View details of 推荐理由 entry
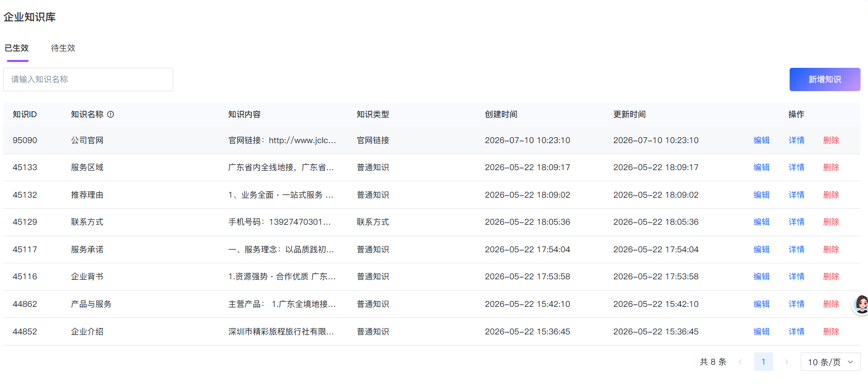This screenshot has width=868, height=389. [x=797, y=195]
